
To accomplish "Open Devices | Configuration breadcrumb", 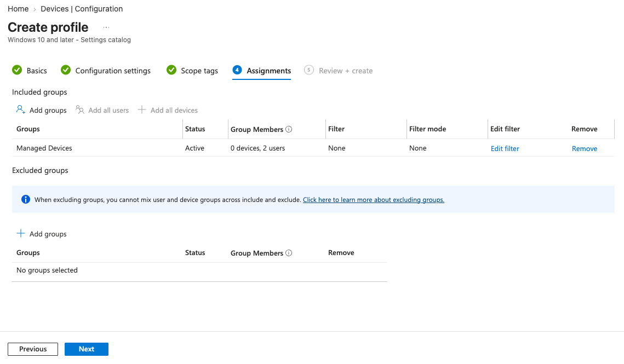I will (x=82, y=9).
